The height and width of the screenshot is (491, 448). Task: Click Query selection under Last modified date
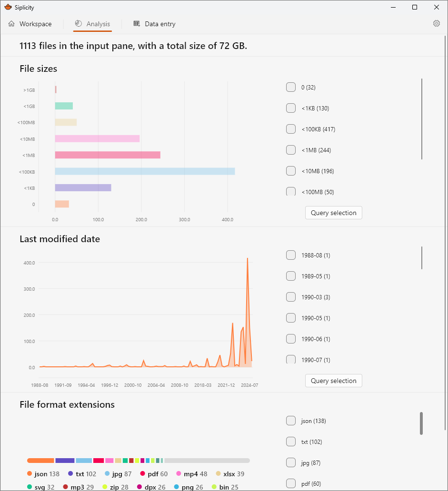[x=333, y=381]
